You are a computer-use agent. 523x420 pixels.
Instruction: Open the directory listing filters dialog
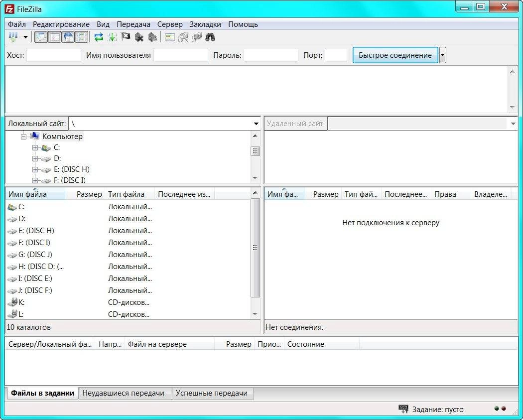tap(170, 37)
